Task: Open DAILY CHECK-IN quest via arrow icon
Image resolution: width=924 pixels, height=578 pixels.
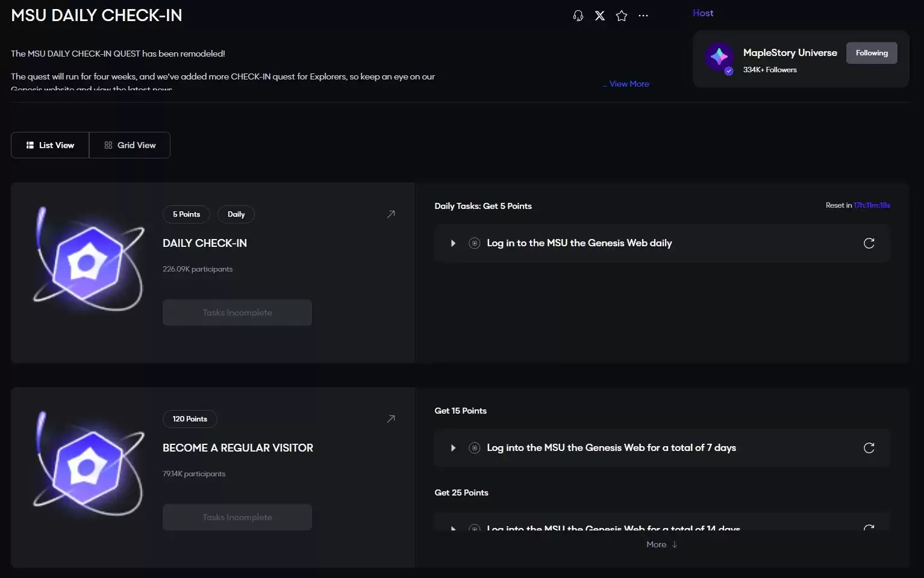Action: 391,214
